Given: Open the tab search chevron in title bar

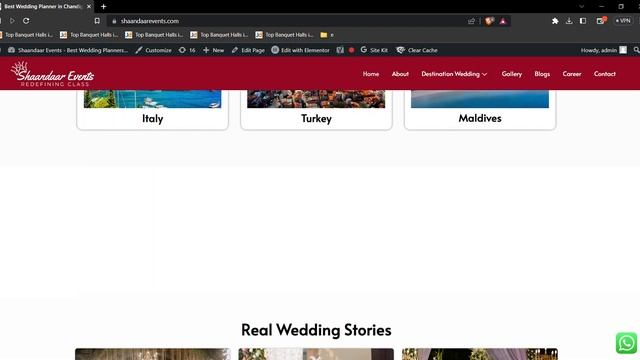Looking at the screenshot, I should [x=582, y=7].
